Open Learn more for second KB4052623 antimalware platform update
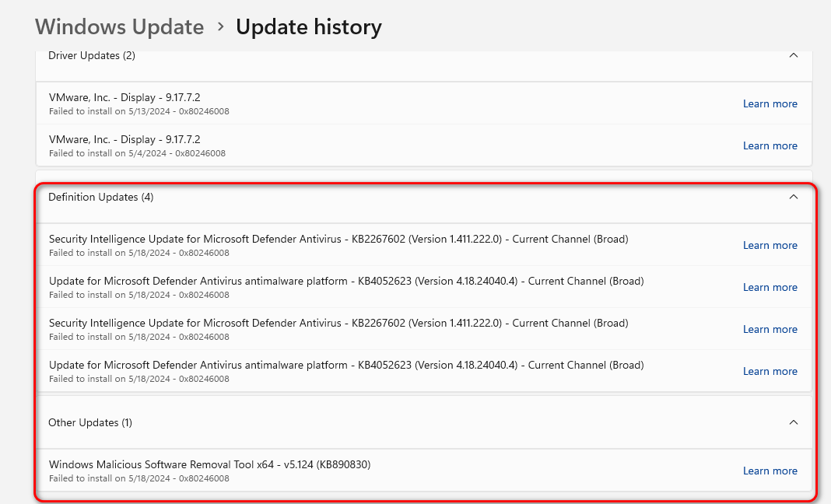This screenshot has height=504, width=831. coord(770,372)
